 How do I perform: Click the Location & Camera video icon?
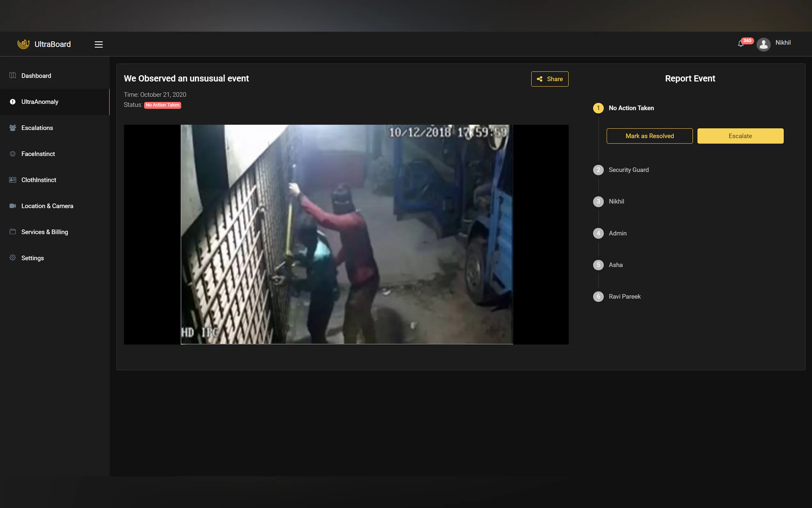(x=13, y=206)
